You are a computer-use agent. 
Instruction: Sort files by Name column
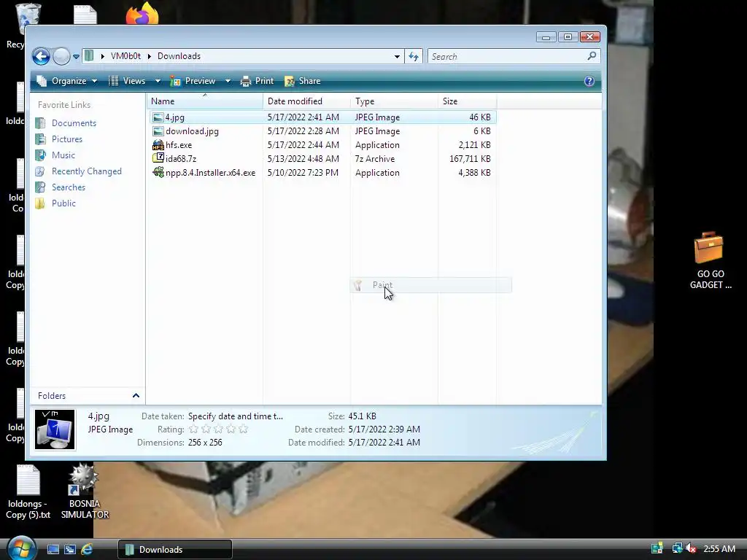point(205,101)
